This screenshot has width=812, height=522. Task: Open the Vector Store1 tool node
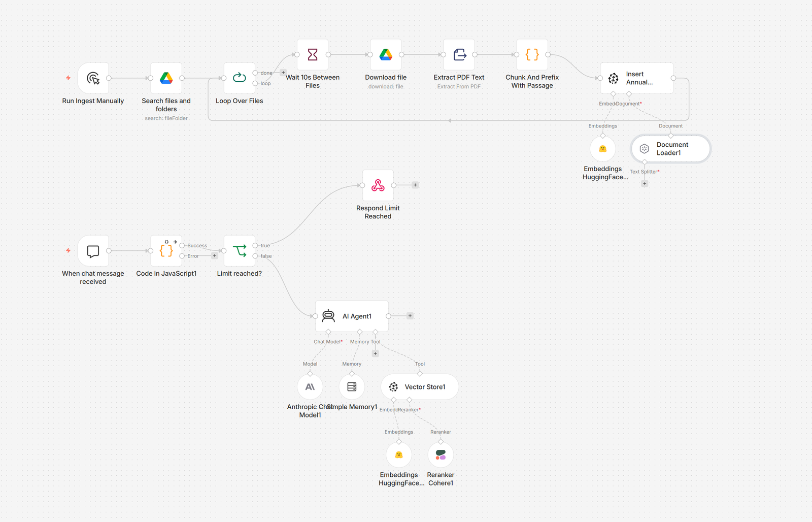pos(420,387)
